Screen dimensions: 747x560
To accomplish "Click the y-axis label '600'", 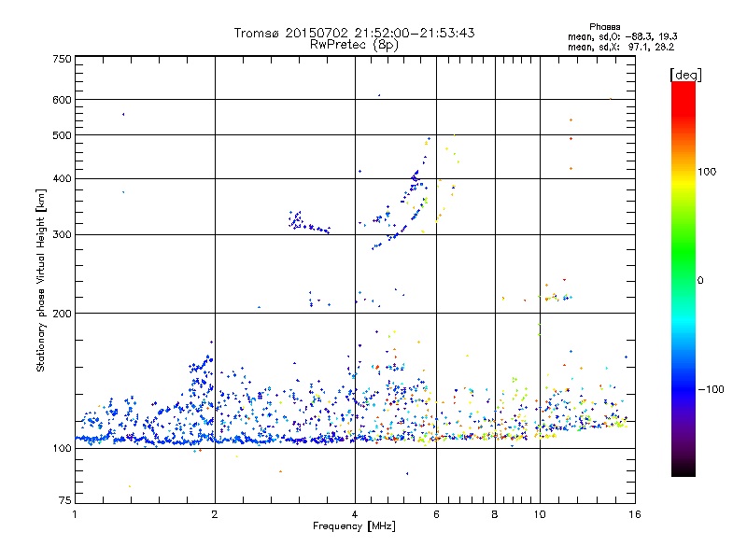I will 63,100.
